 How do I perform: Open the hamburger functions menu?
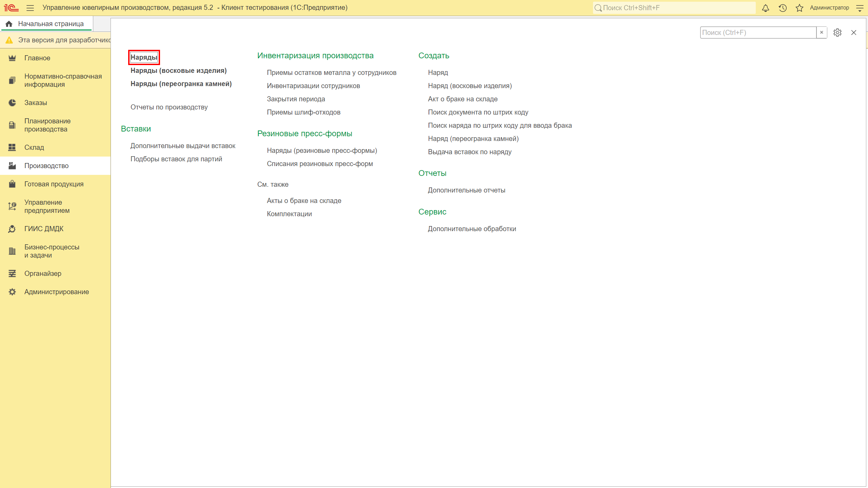(30, 8)
